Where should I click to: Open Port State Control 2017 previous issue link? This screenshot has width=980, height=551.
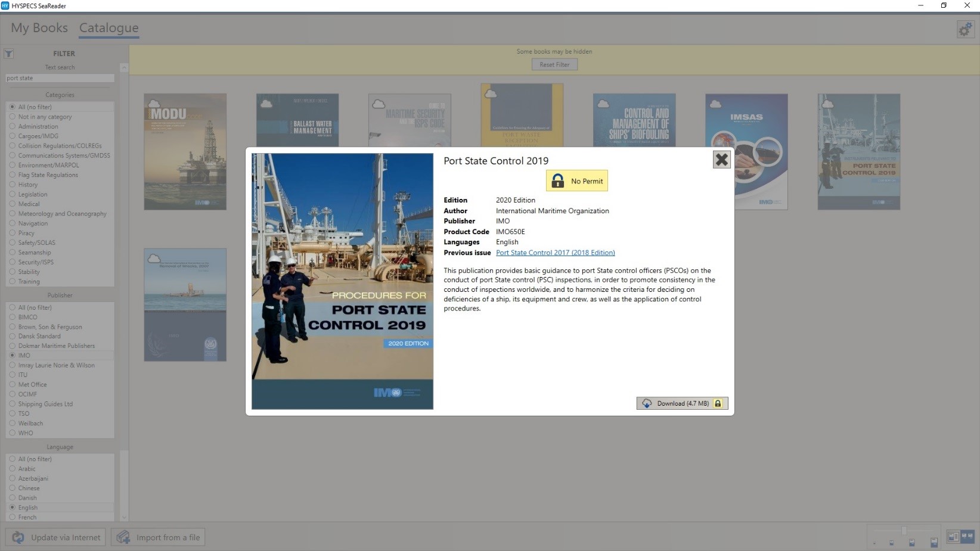pos(556,253)
